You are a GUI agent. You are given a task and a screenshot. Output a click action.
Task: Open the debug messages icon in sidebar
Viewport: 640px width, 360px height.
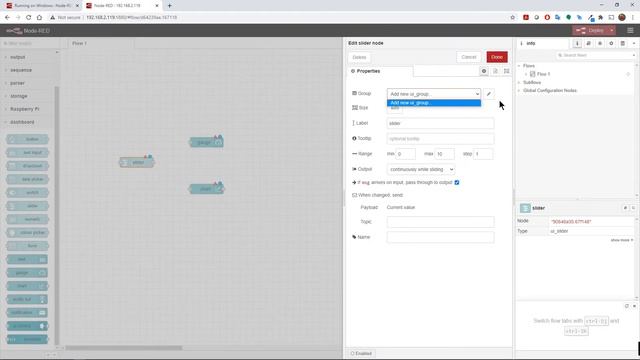[x=600, y=43]
